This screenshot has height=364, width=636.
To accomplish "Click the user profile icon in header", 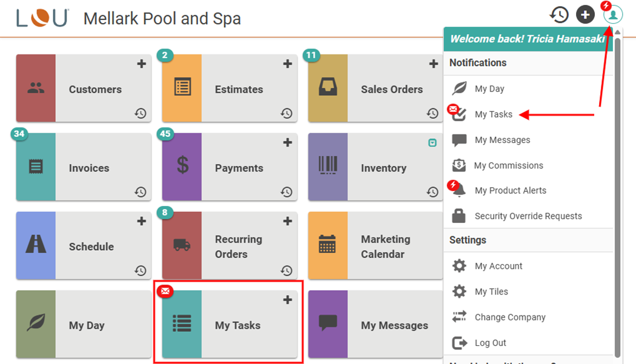I will tap(613, 15).
